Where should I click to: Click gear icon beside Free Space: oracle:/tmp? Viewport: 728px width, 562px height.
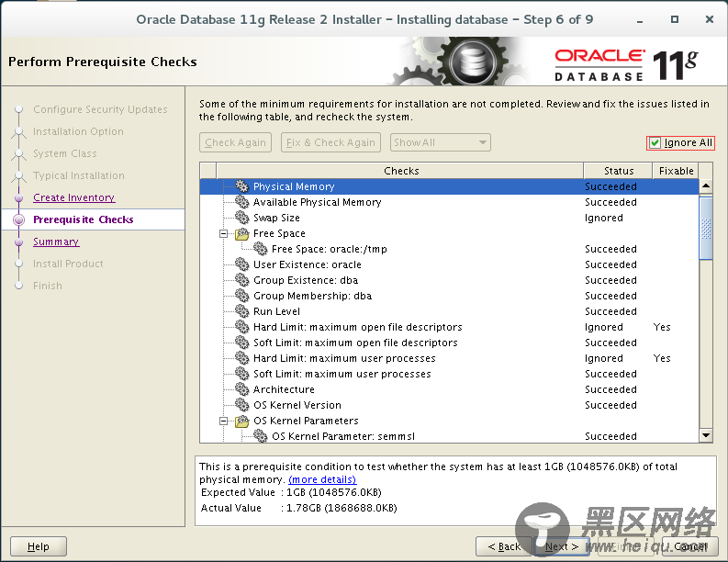click(261, 249)
